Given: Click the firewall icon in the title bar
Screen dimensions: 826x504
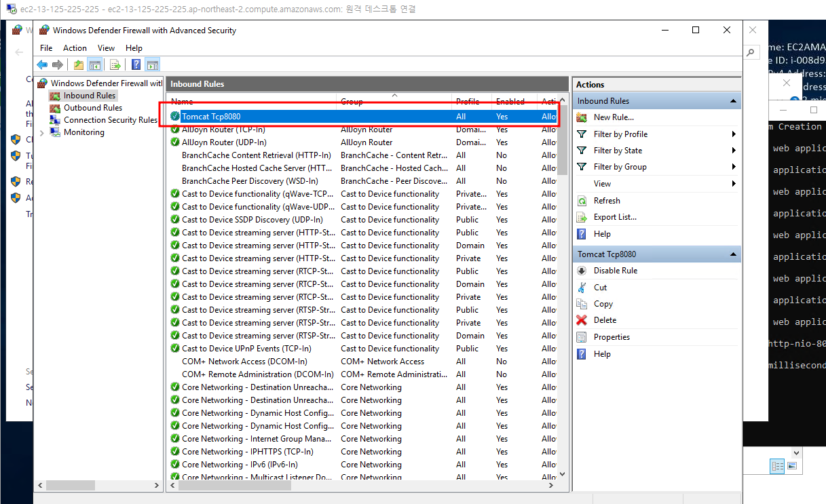Looking at the screenshot, I should coord(44,31).
